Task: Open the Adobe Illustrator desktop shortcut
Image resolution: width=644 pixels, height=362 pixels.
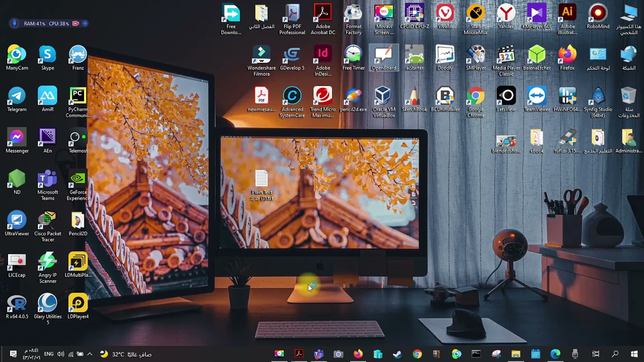Action: (568, 20)
